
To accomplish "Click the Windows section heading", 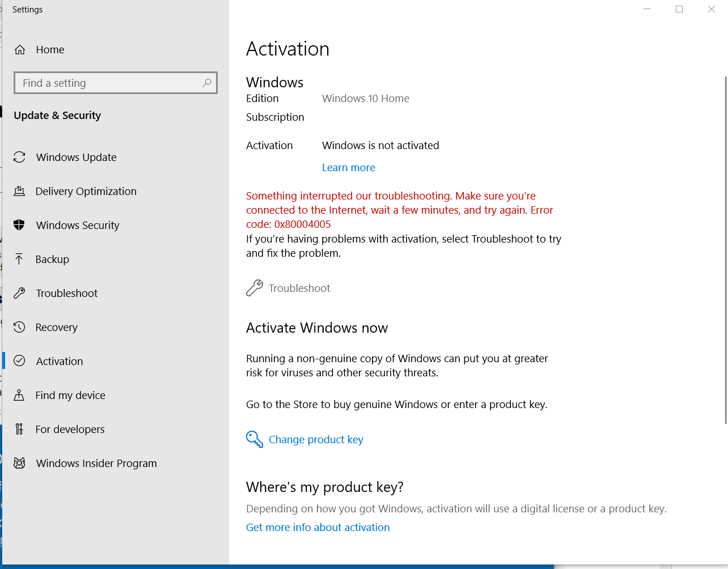I will click(x=275, y=82).
